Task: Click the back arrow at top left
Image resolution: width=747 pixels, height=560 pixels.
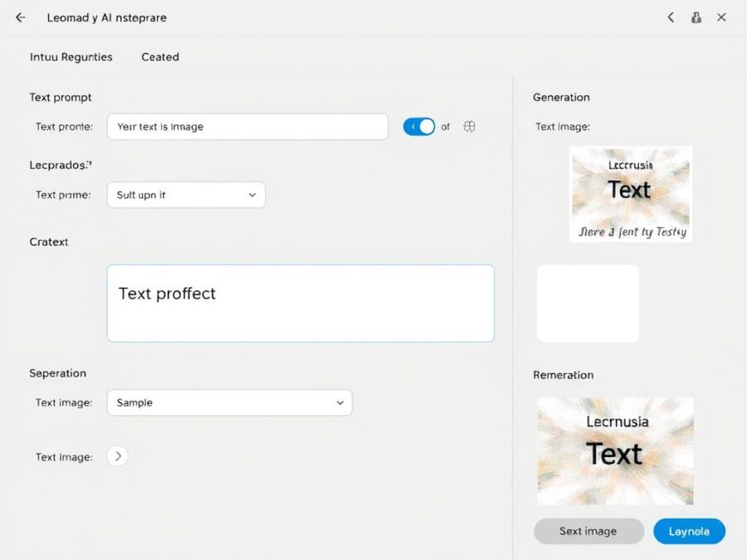Action: click(x=20, y=17)
